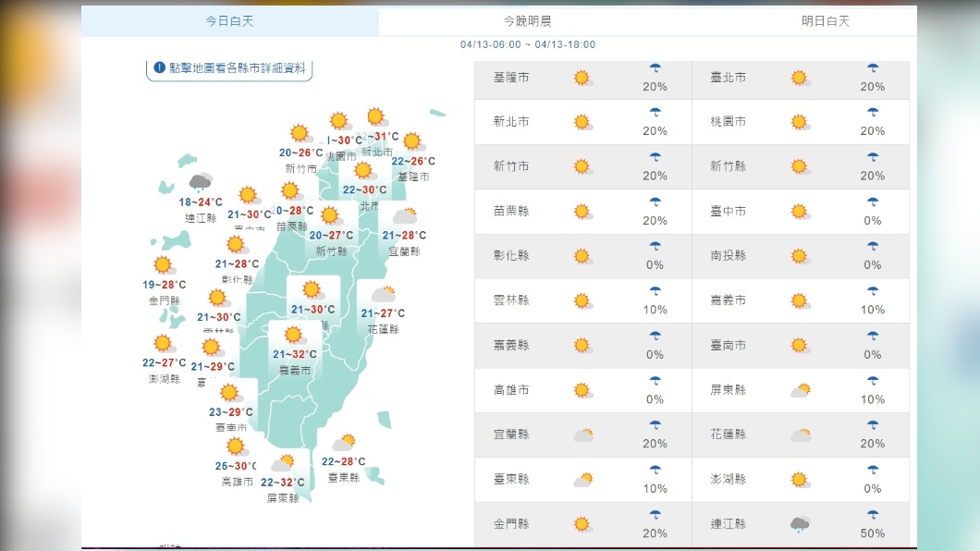Click the sun icon above 金門縣 19~28°C on map
Image resolution: width=980 pixels, height=551 pixels.
tap(163, 265)
